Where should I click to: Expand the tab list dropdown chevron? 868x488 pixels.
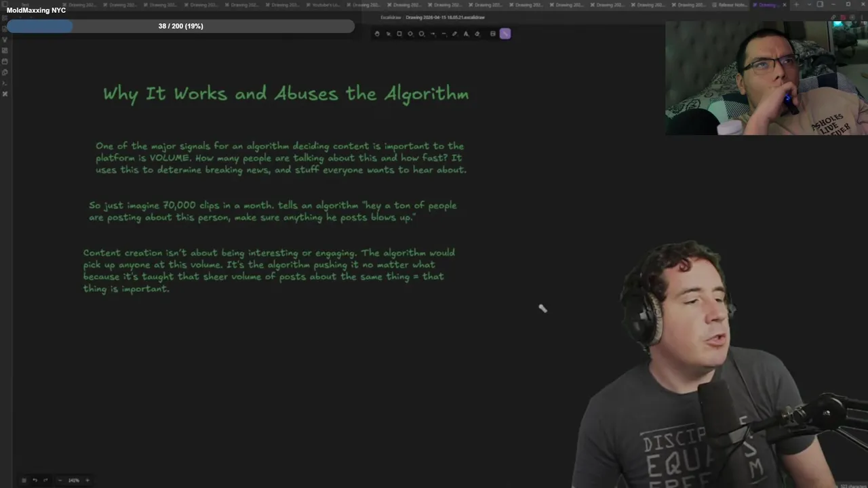pos(809,5)
